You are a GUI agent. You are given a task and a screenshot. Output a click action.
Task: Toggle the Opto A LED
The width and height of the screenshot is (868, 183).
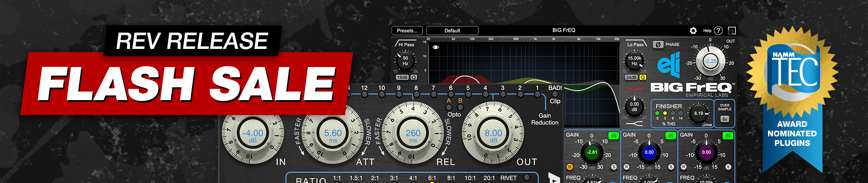[x=449, y=107]
